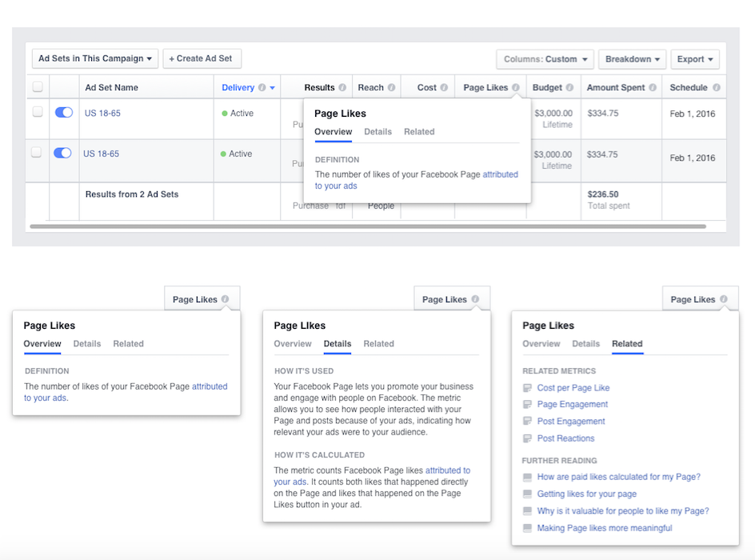755x560 pixels.
Task: Open the Export dropdown button
Action: click(694, 59)
